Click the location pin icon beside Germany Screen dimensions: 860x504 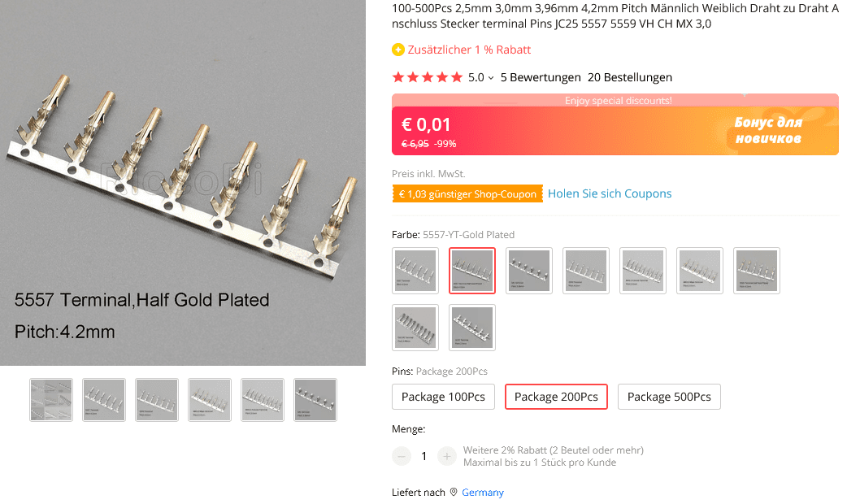[x=454, y=492]
